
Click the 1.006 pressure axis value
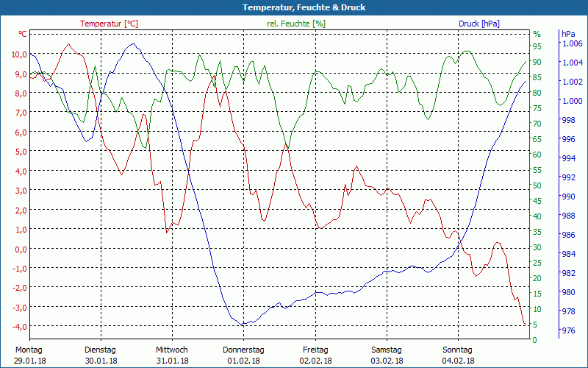point(572,43)
